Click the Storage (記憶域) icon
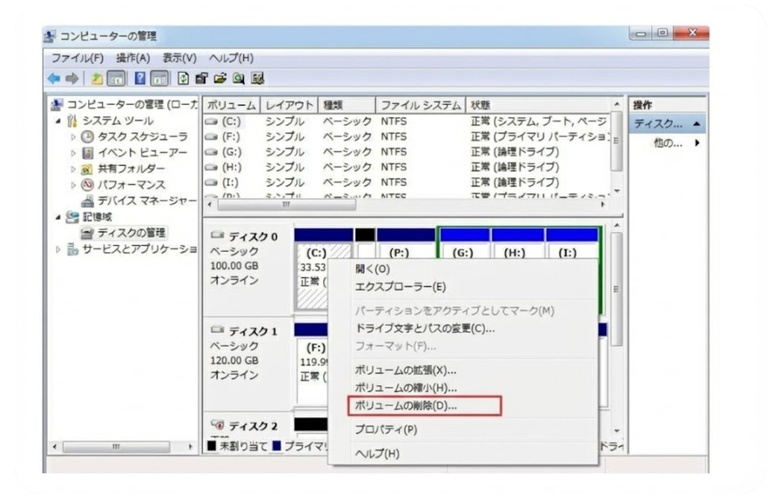This screenshot has width=775, height=500. 72,217
